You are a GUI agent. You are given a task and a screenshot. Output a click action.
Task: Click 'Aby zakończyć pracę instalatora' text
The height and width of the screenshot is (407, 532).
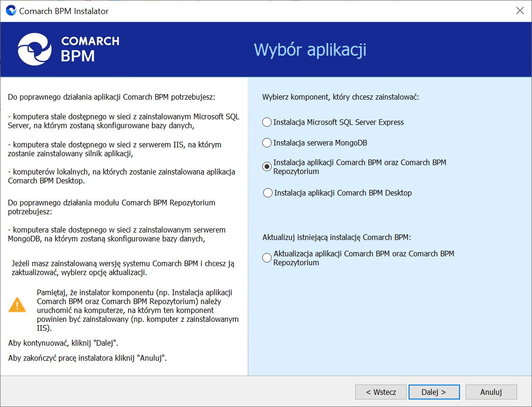[x=87, y=358]
